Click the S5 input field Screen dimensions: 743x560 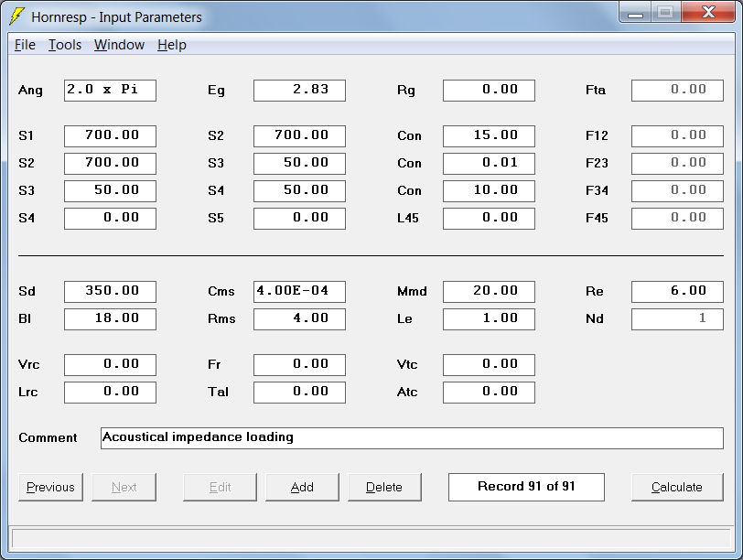[x=299, y=219]
